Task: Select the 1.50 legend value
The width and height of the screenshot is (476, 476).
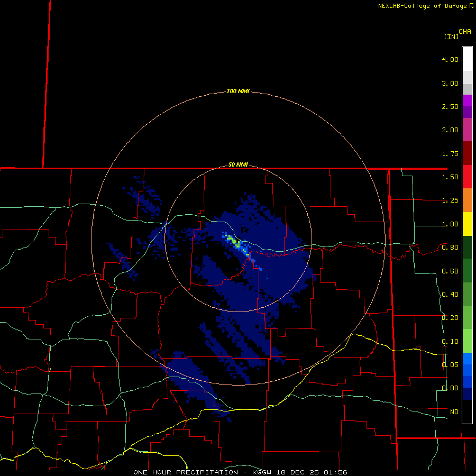Action: [x=450, y=177]
